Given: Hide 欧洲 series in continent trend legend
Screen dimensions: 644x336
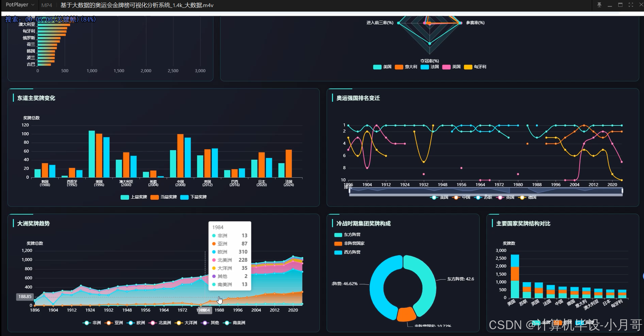Looking at the screenshot, I should 136,323.
